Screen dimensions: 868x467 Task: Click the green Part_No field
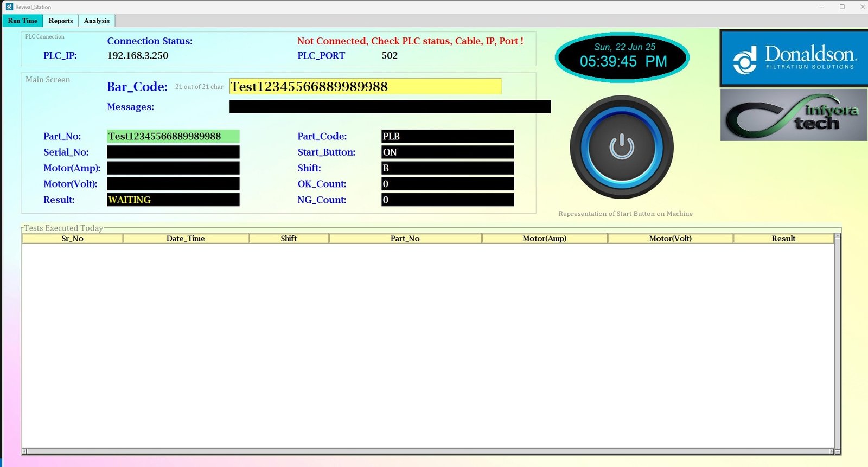tap(173, 136)
